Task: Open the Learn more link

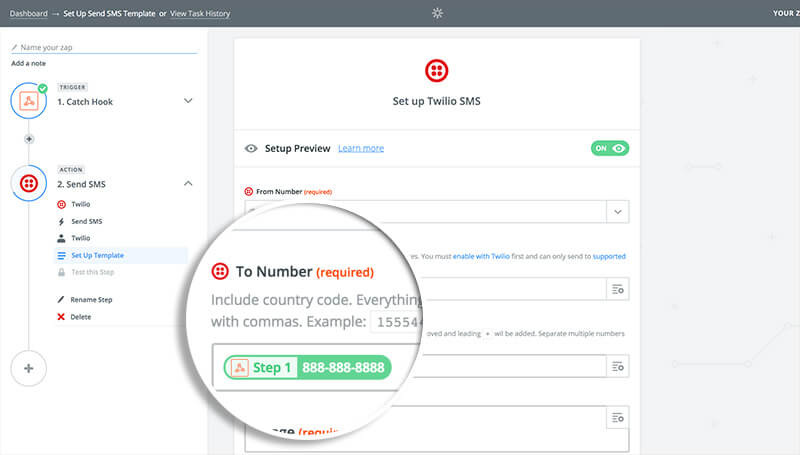Action: click(x=361, y=148)
